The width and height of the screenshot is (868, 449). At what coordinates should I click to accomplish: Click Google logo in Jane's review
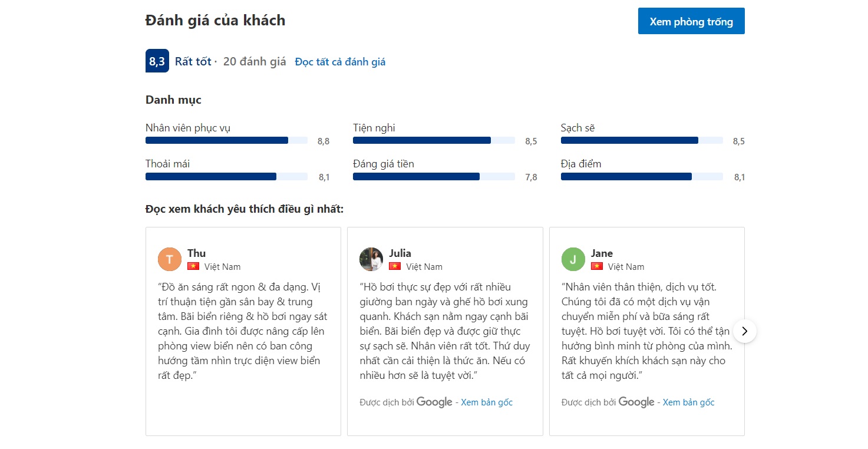pyautogui.click(x=636, y=402)
